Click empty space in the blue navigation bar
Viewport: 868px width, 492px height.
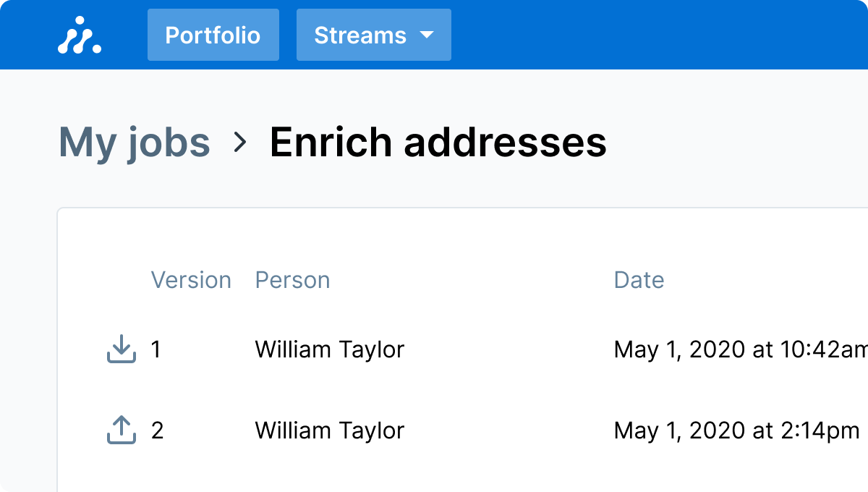(x=651, y=35)
